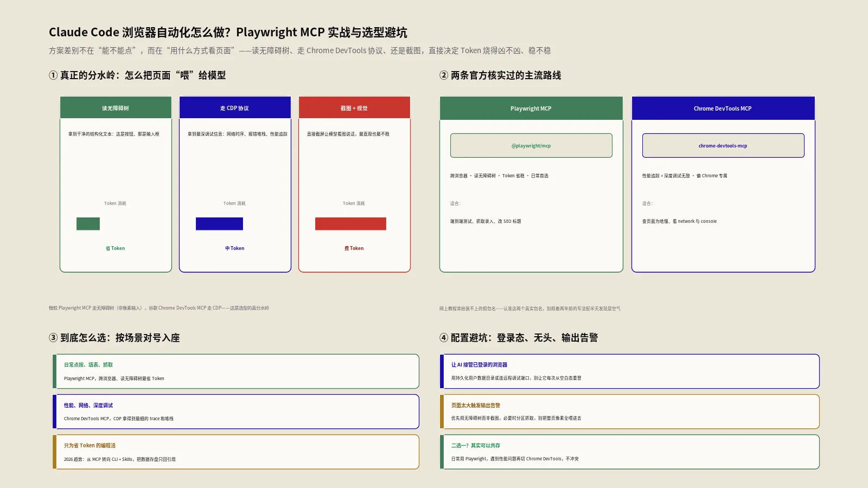
Task: Click heading ② 两条官方核实过的主流路线
Action: click(x=500, y=75)
